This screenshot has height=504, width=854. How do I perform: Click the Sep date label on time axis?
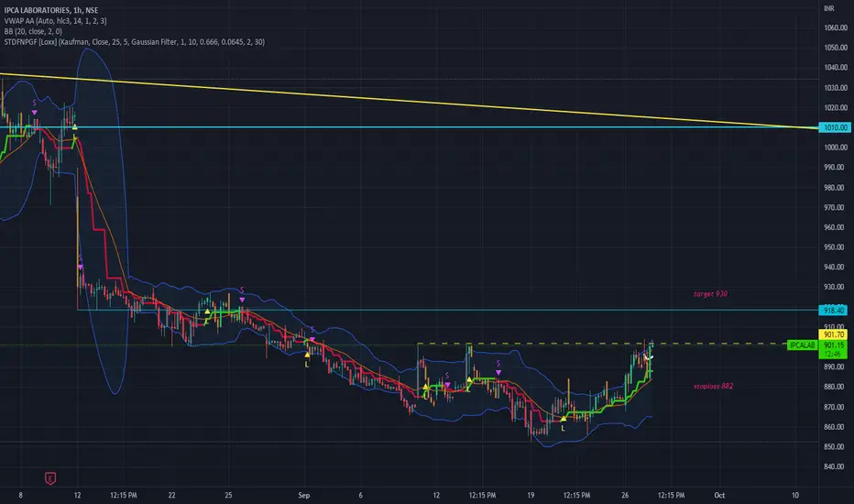click(304, 495)
